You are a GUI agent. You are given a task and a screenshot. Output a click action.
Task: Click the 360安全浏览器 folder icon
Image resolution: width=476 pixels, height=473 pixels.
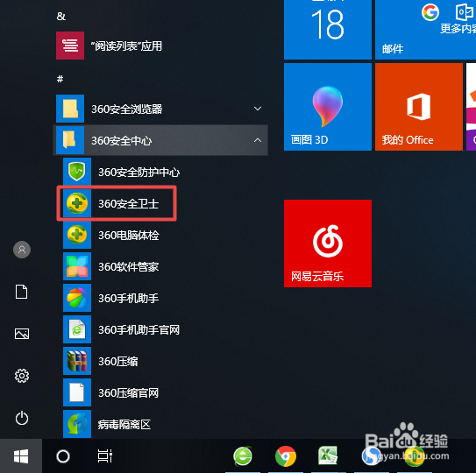70,109
